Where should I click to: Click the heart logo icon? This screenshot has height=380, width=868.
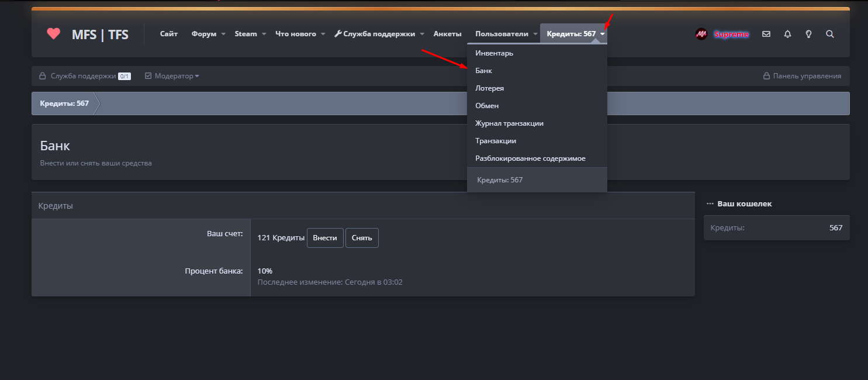54,34
